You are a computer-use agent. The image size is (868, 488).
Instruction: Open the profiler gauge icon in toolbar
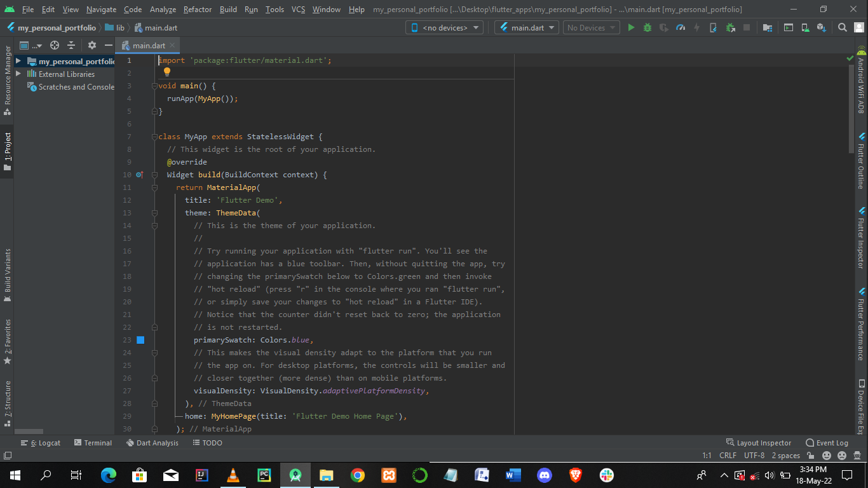tap(681, 27)
